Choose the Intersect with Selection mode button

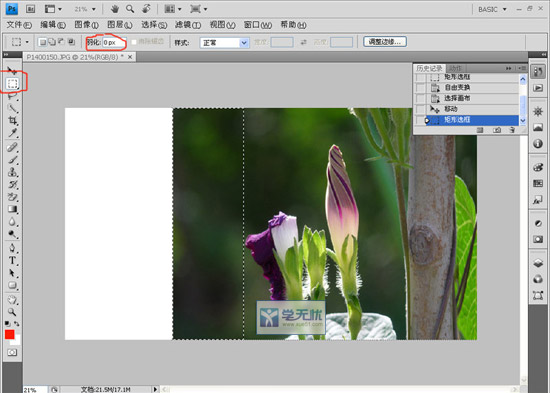tap(71, 42)
